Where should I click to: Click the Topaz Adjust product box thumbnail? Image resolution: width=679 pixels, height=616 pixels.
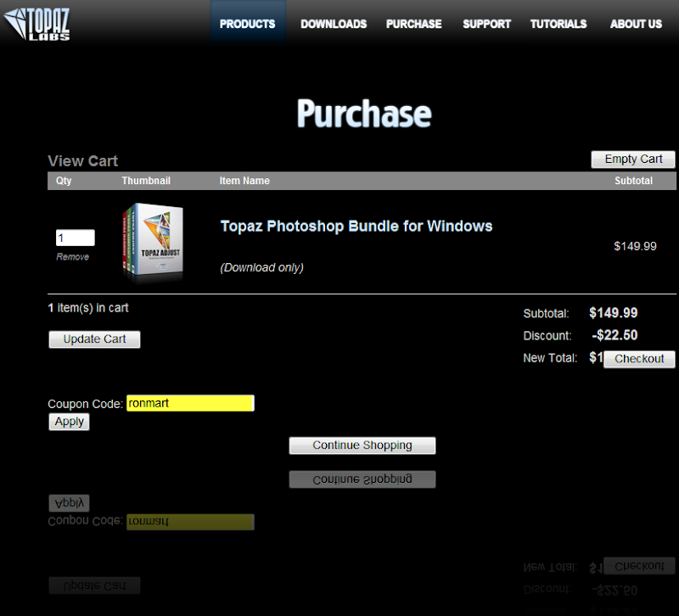153,241
